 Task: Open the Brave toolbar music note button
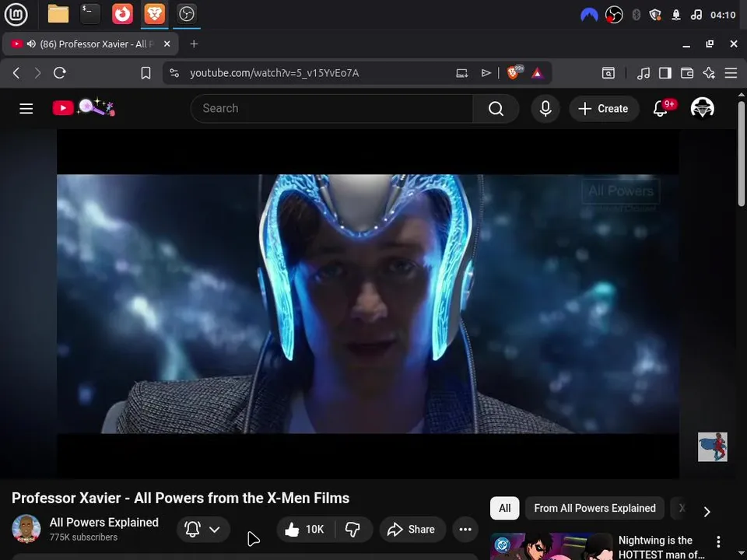(644, 73)
